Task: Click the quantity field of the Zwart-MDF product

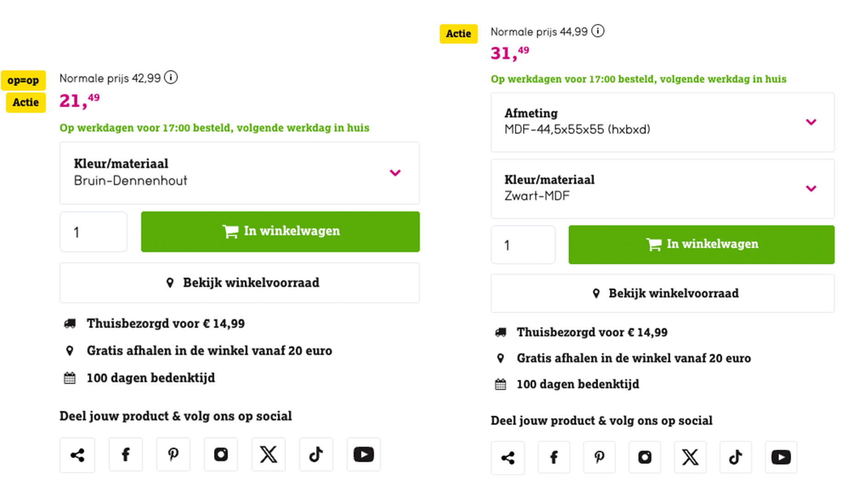Action: 523,245
